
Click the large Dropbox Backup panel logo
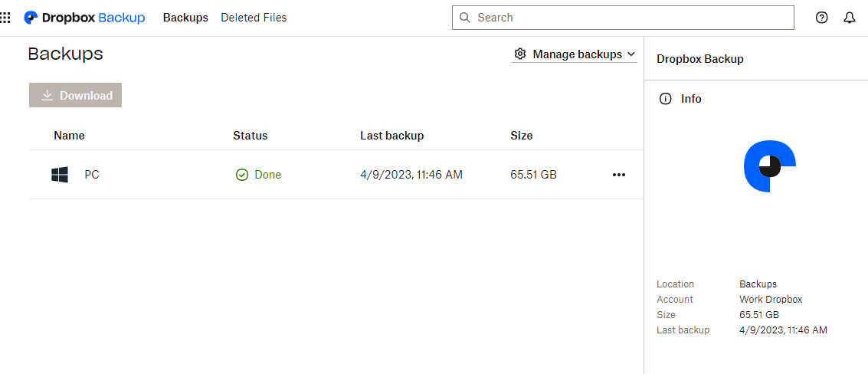point(769,166)
